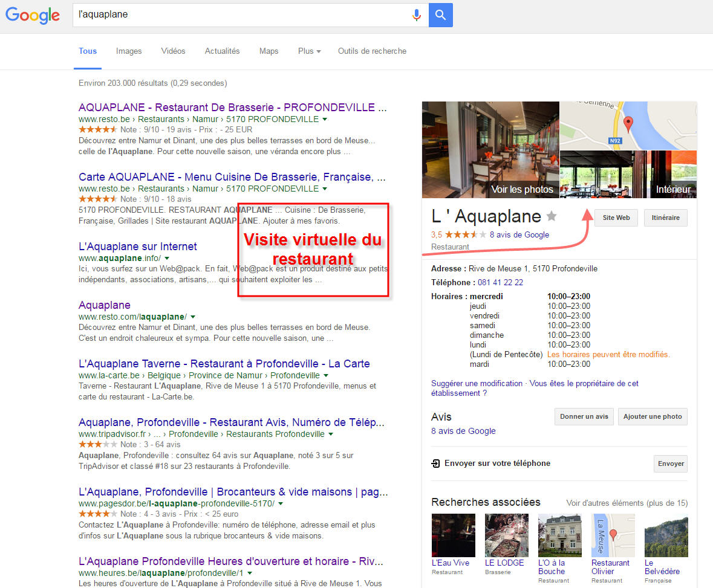Open L'Aquaplane Taverne La Carte result
This screenshot has height=588, width=713.
click(224, 364)
